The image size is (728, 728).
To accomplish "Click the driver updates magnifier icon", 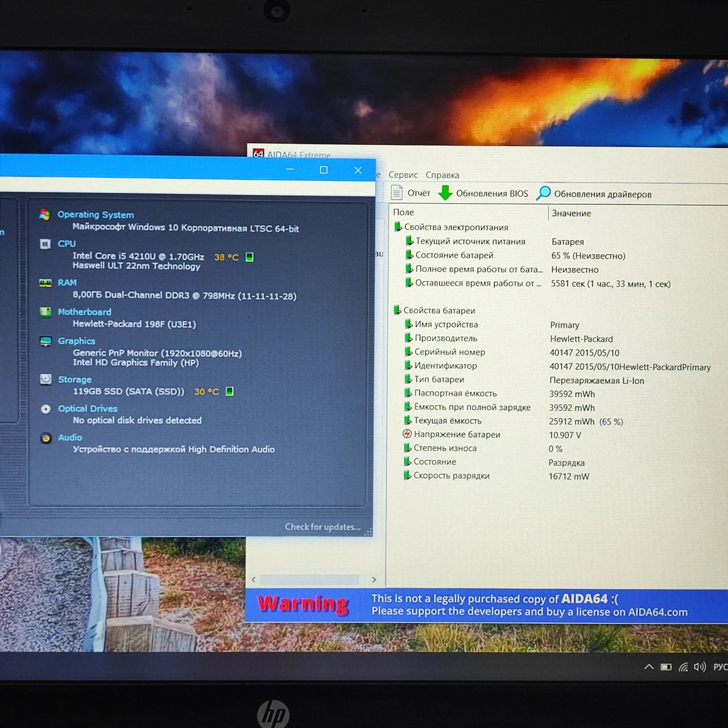I will pyautogui.click(x=544, y=193).
